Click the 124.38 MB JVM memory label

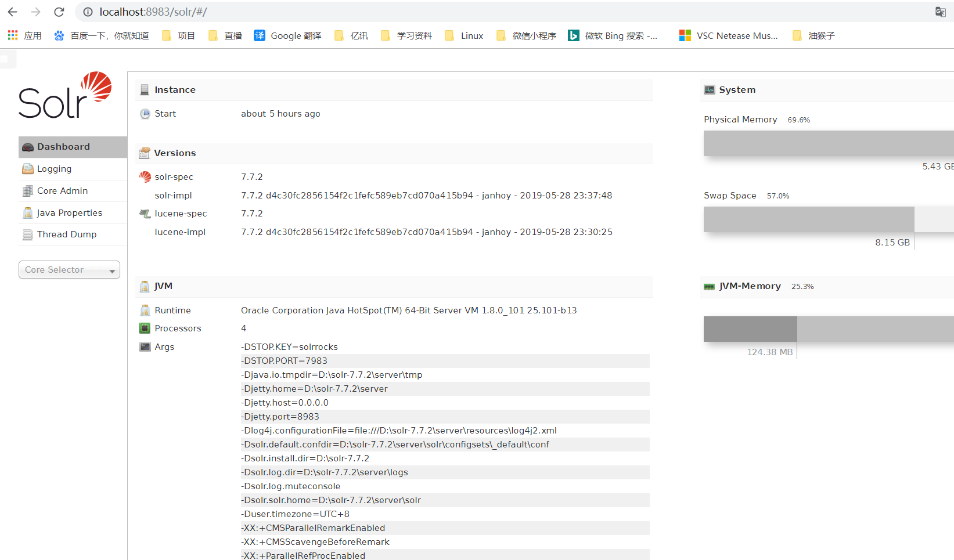click(770, 352)
